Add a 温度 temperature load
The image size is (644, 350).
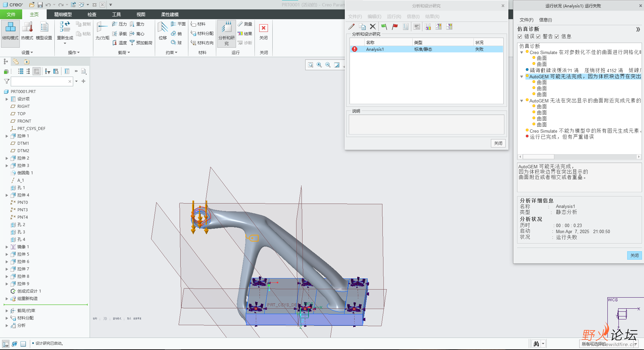coord(119,43)
